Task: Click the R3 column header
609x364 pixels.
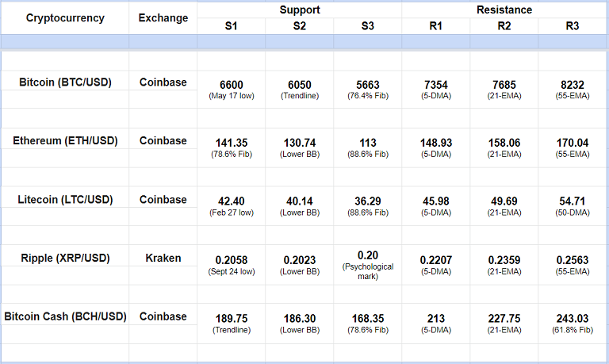Action: pos(573,25)
